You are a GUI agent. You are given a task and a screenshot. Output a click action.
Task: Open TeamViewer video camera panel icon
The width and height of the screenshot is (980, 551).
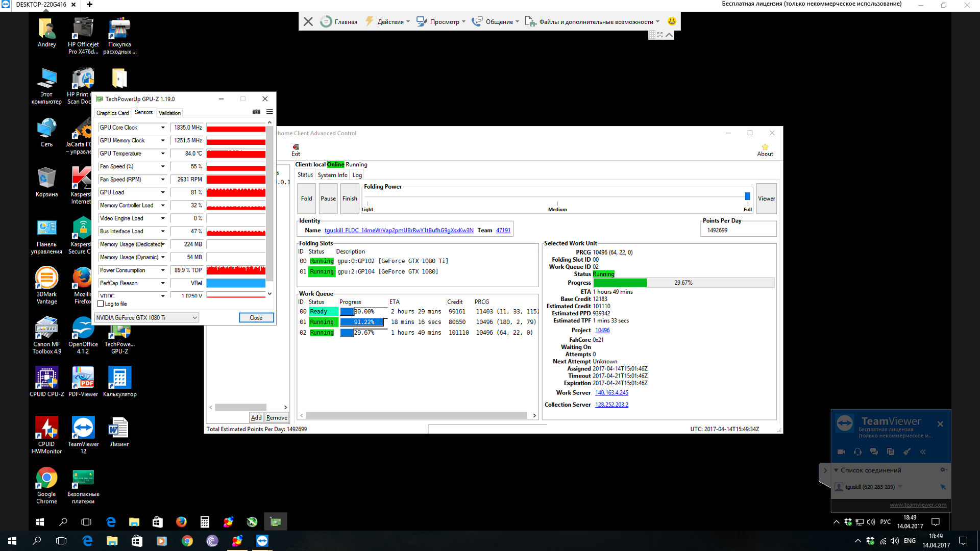tap(841, 452)
